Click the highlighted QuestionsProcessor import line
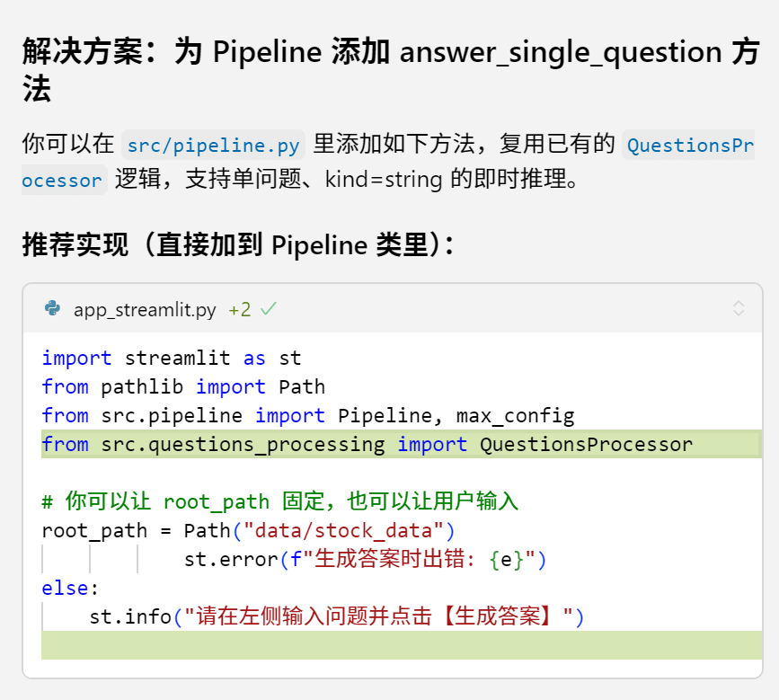779x700 pixels. (x=402, y=444)
